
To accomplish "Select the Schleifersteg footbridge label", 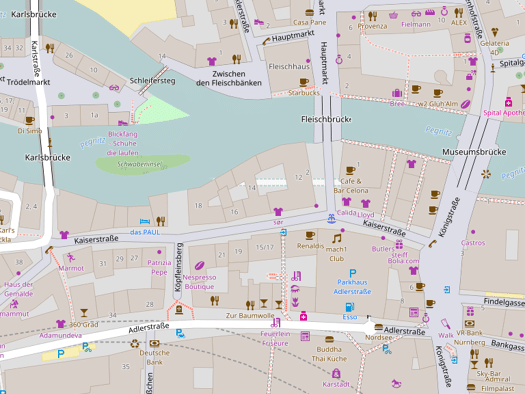I will (x=152, y=81).
